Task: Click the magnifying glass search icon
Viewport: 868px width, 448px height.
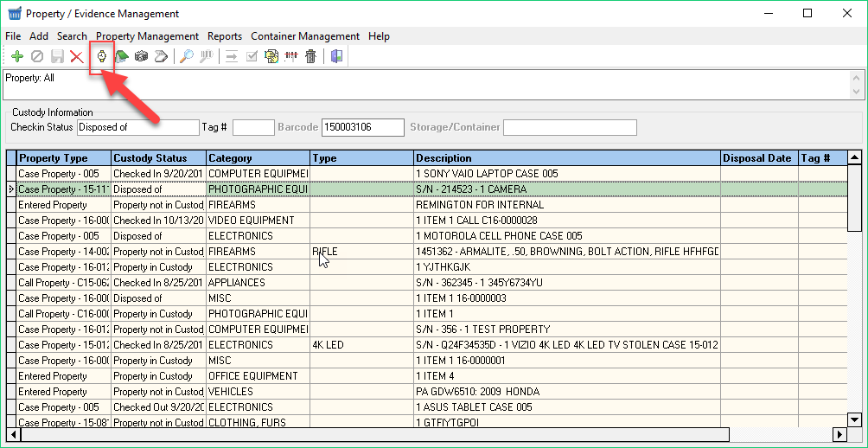Action: [x=186, y=57]
